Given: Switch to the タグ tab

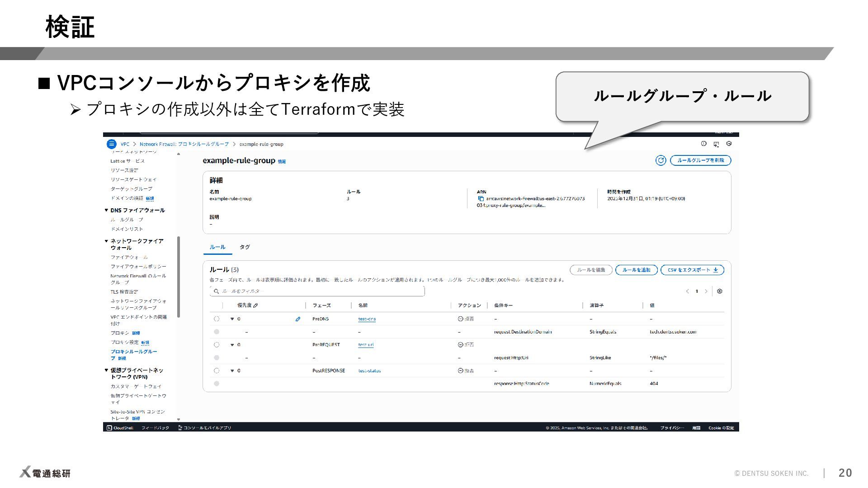Looking at the screenshot, I should 245,247.
